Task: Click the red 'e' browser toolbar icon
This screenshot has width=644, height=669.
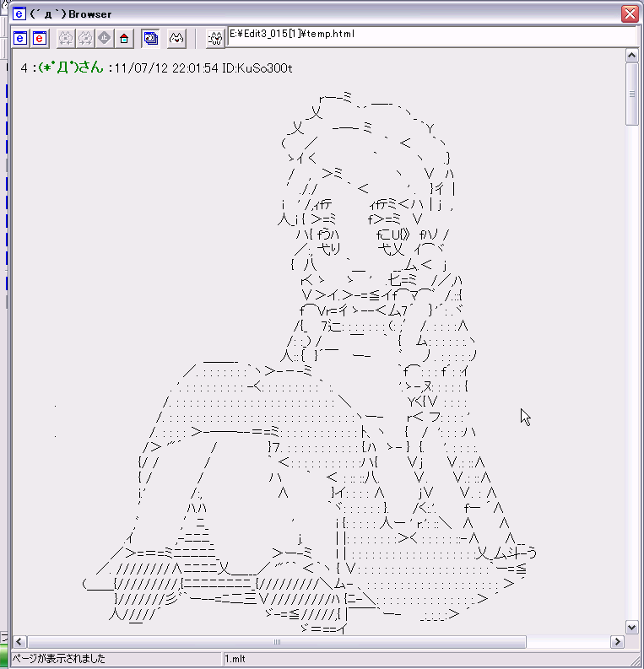Action: [x=40, y=39]
